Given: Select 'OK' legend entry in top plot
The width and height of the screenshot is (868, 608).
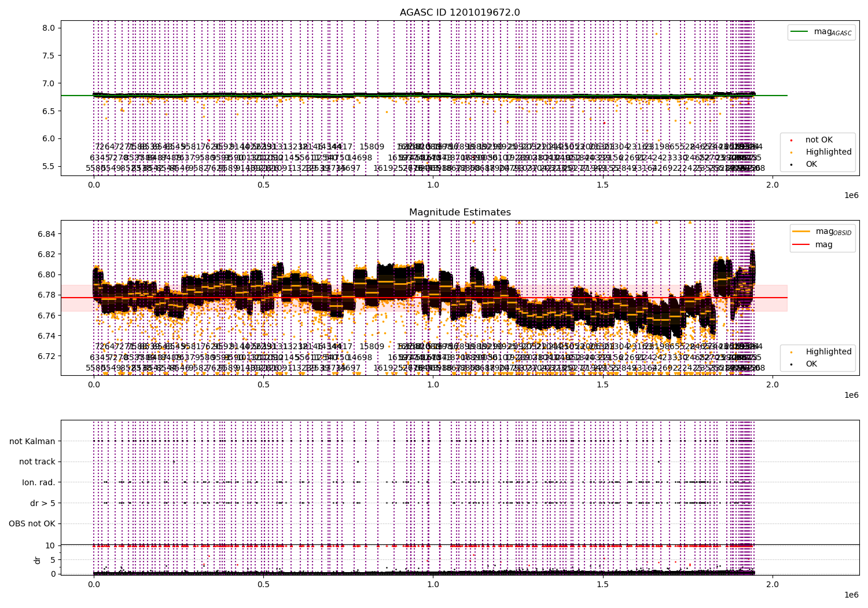Looking at the screenshot, I should (811, 164).
